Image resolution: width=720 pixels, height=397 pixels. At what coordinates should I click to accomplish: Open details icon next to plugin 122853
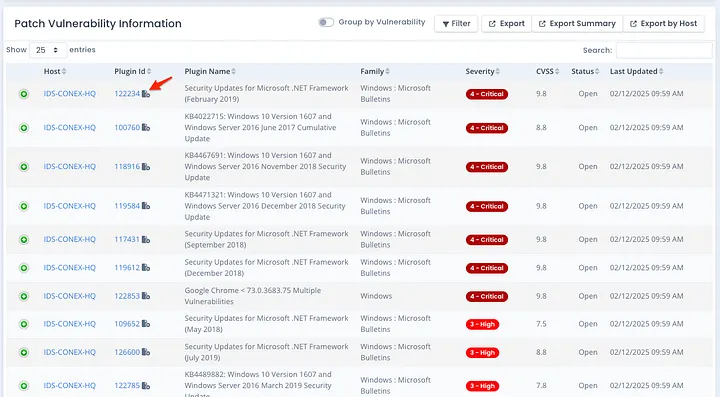pyautogui.click(x=146, y=296)
